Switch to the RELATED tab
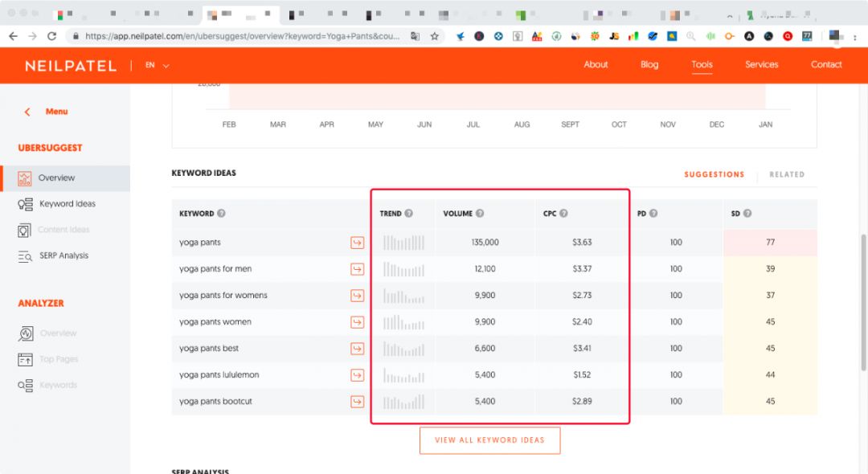 tap(787, 174)
